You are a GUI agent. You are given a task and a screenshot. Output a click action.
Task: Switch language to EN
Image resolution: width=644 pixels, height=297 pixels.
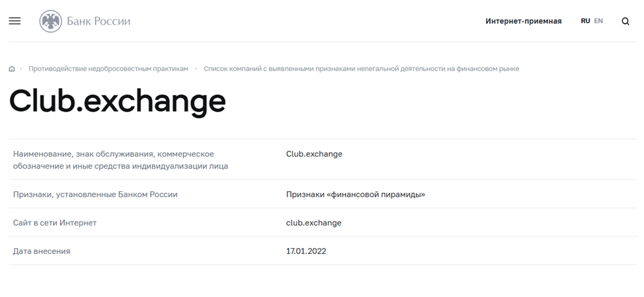click(x=598, y=21)
